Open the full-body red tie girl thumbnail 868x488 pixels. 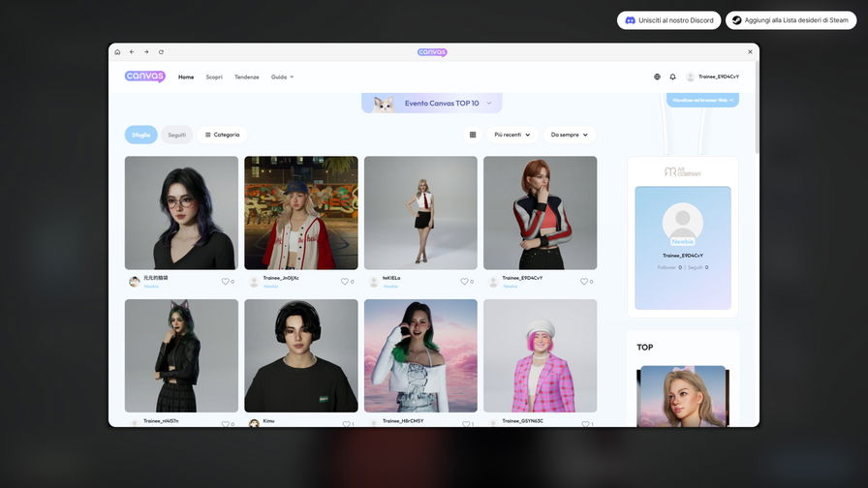(420, 212)
